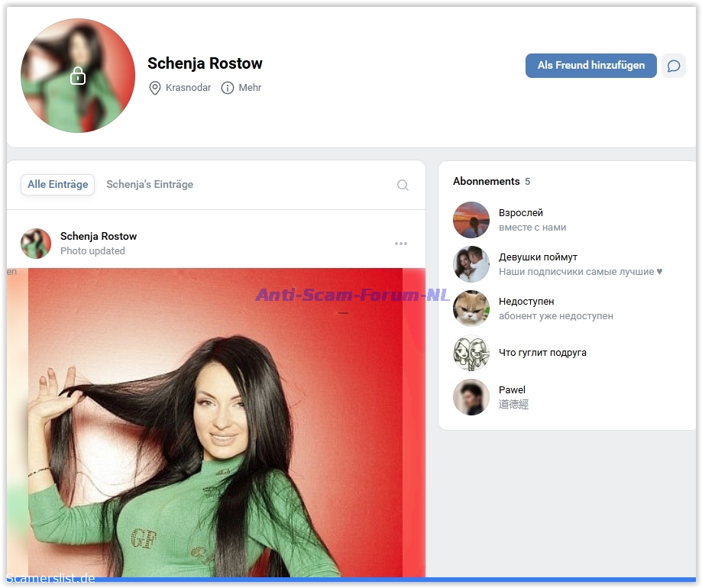The height and width of the screenshot is (588, 702).
Task: Open the Pawel profile link
Action: pos(512,390)
